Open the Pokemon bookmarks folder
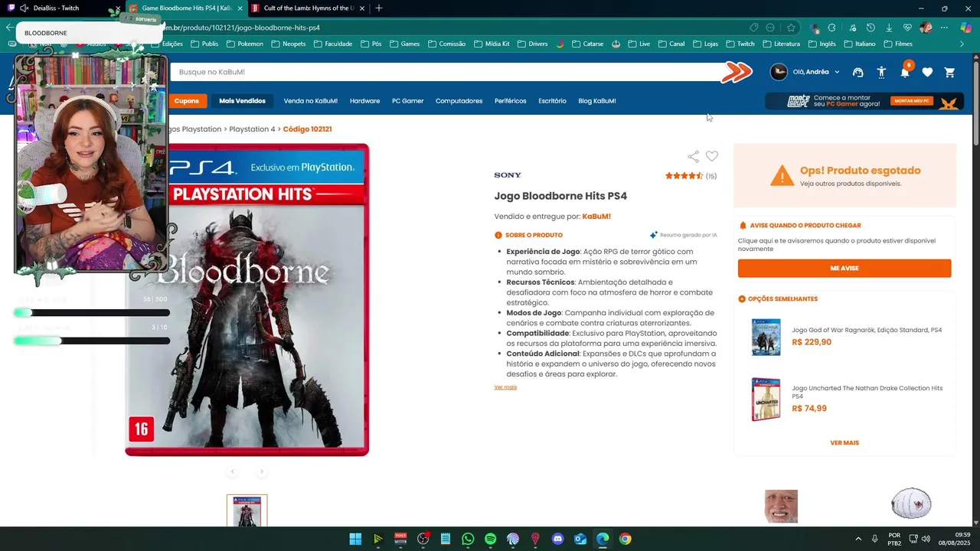 [244, 44]
